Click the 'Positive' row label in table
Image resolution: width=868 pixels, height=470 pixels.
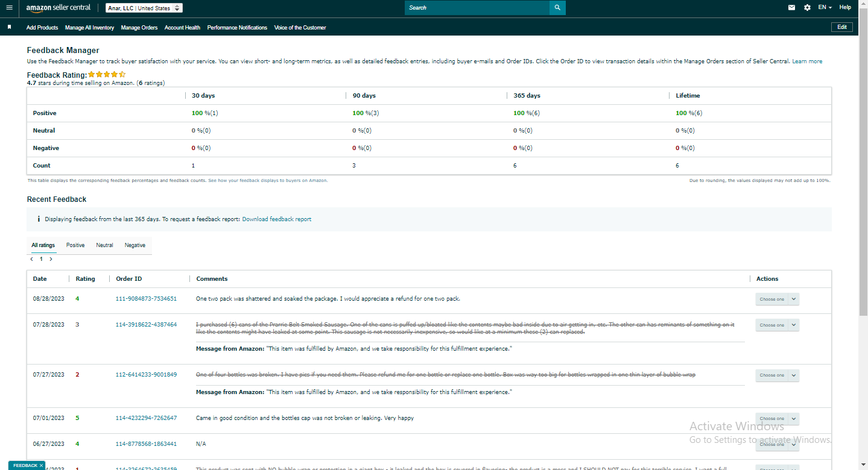[45, 113]
